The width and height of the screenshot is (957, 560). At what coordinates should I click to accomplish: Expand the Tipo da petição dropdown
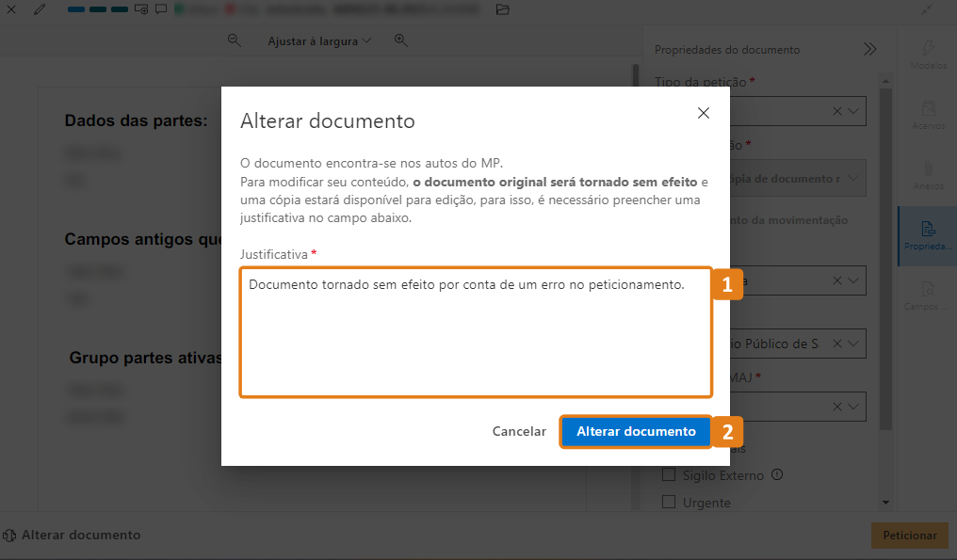click(855, 111)
